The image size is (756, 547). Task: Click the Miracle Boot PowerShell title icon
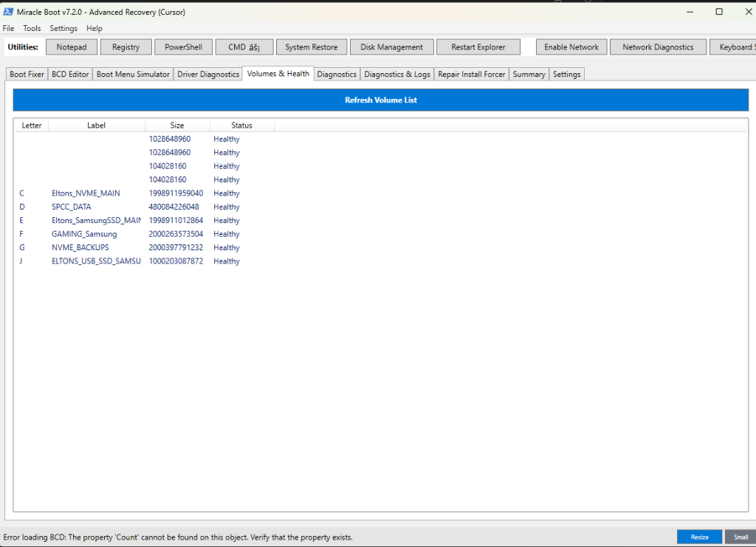(x=8, y=12)
